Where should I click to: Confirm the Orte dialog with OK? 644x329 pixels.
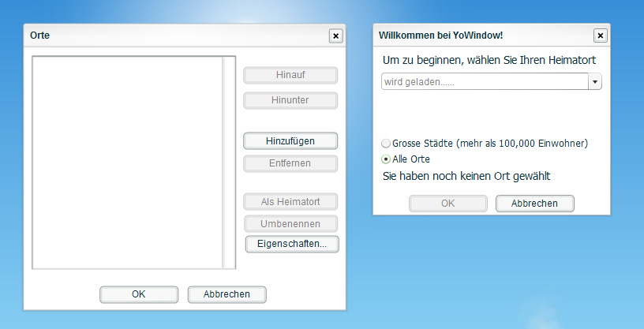tap(139, 294)
